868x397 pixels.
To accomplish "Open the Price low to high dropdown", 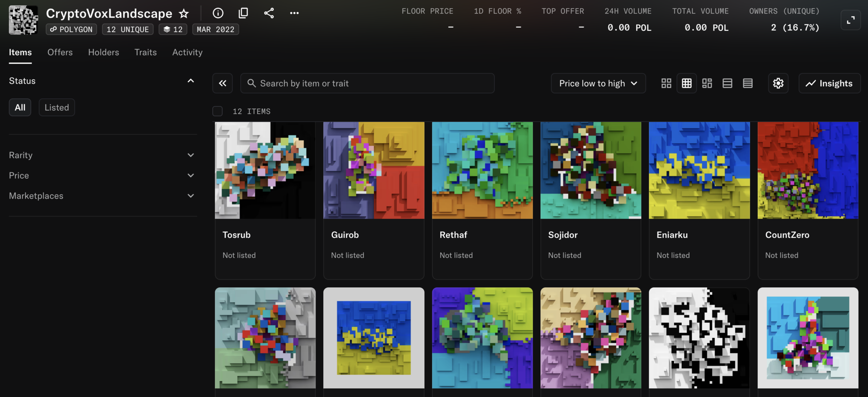I will tap(598, 83).
